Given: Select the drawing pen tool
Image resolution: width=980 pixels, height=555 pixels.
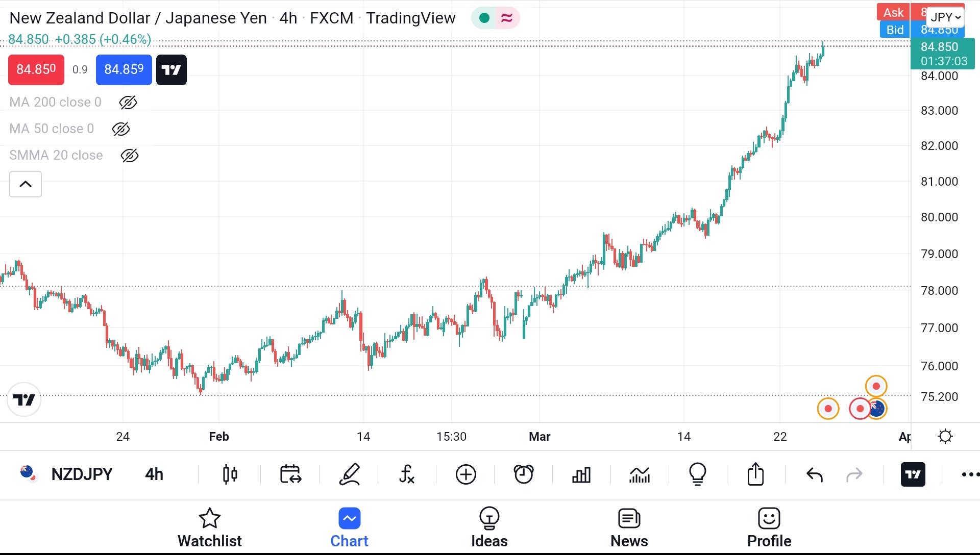Looking at the screenshot, I should coord(350,474).
